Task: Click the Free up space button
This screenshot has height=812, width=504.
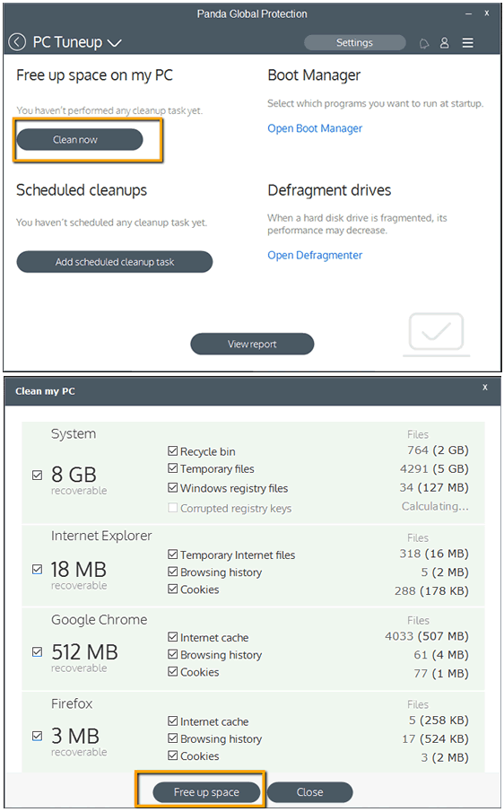Action: click(x=206, y=791)
